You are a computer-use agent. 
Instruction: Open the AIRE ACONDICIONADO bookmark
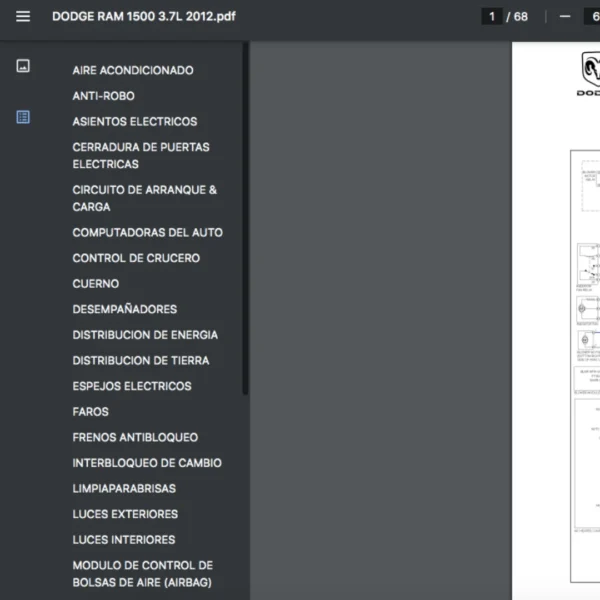point(133,70)
